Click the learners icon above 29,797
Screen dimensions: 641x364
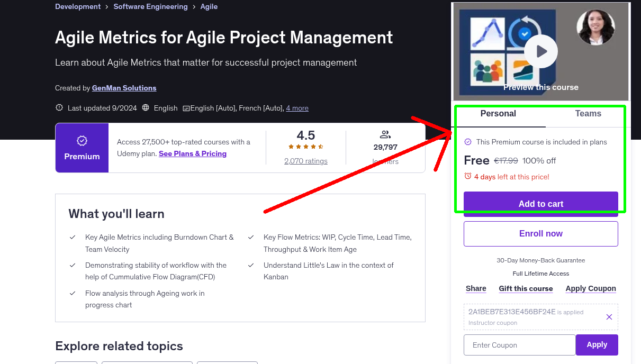(x=385, y=134)
